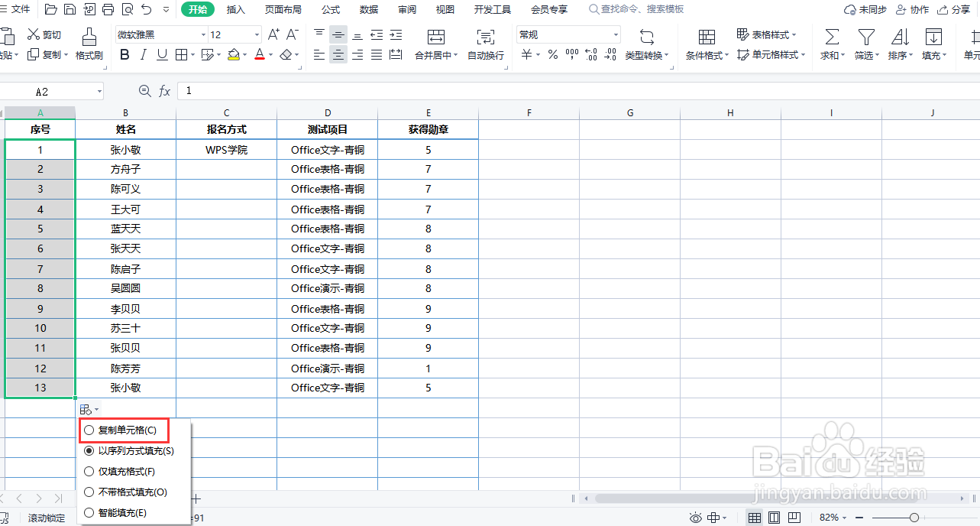Click the percent style icon
Viewport: 980px width, 526px height.
pyautogui.click(x=552, y=54)
